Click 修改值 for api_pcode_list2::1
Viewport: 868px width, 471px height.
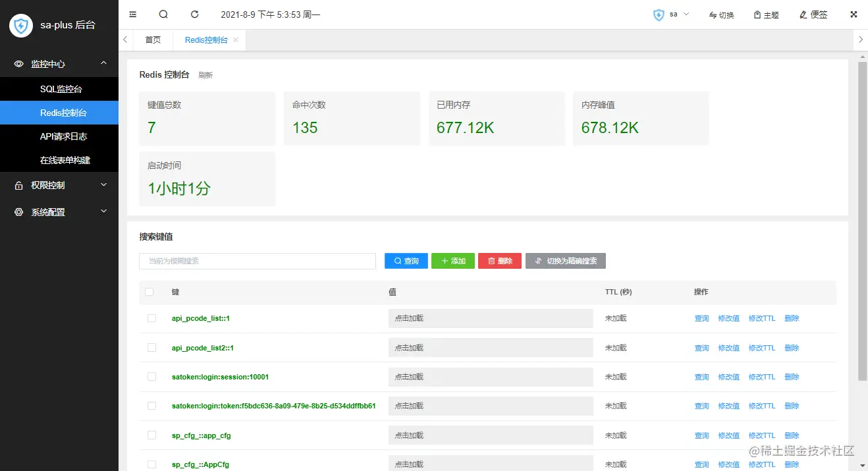[729, 348]
